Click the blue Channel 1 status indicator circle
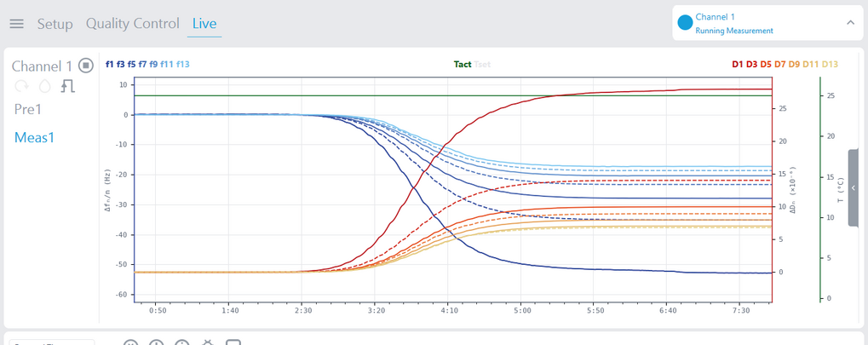This screenshot has height=345, width=868. tap(686, 23)
